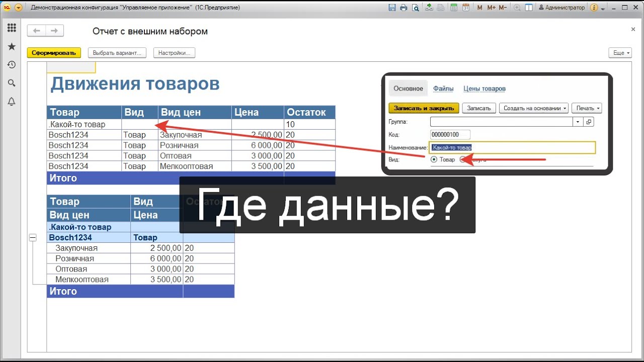
Task: Go forward with right arrow button
Action: (x=54, y=31)
